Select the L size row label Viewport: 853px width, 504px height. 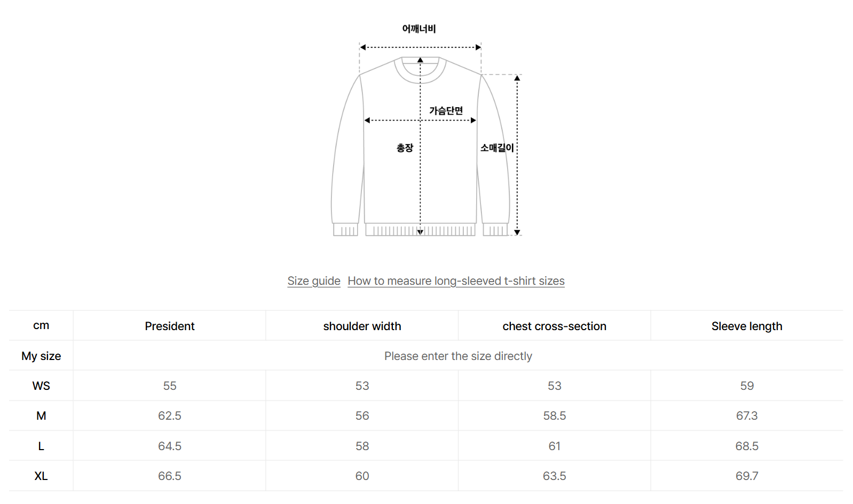[x=41, y=446]
